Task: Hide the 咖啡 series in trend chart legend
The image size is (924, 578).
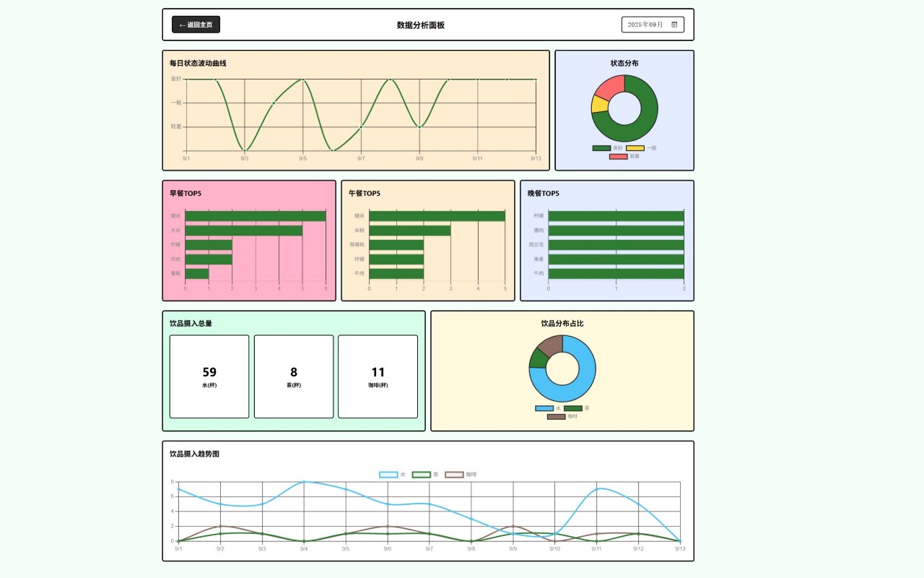Action: (461, 475)
